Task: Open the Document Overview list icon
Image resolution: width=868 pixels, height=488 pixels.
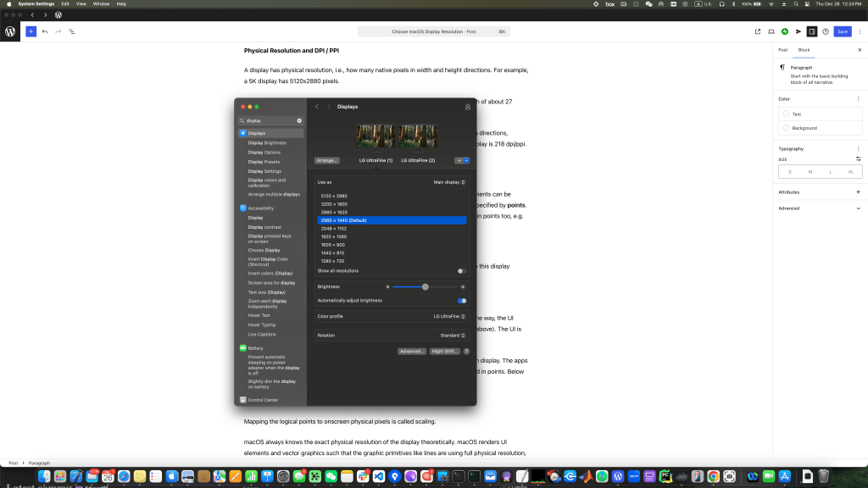Action: 72,31
